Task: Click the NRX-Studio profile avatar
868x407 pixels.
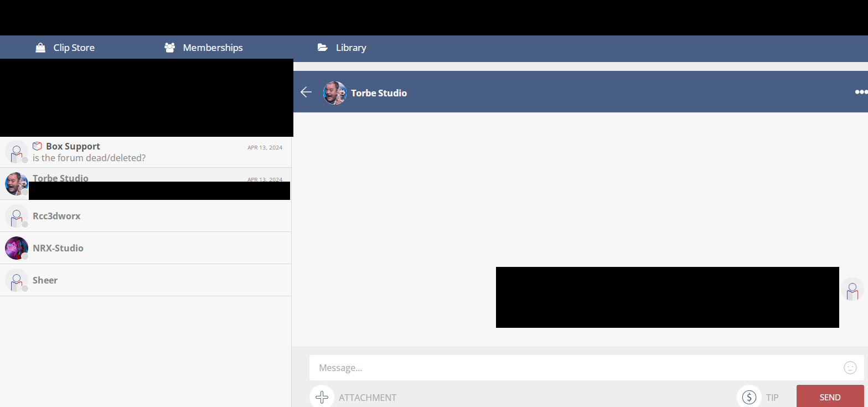Action: 17,248
